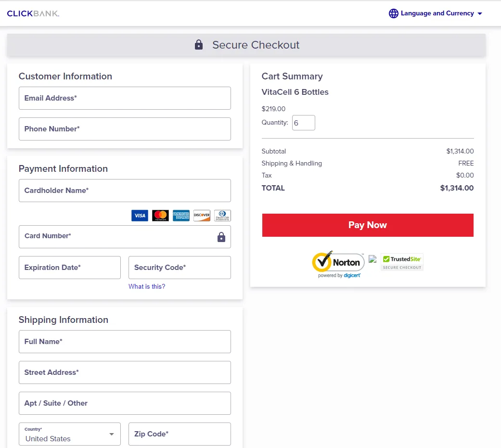The width and height of the screenshot is (501, 448).
Task: Open the Country dropdown showing United States
Action: pyautogui.click(x=70, y=434)
